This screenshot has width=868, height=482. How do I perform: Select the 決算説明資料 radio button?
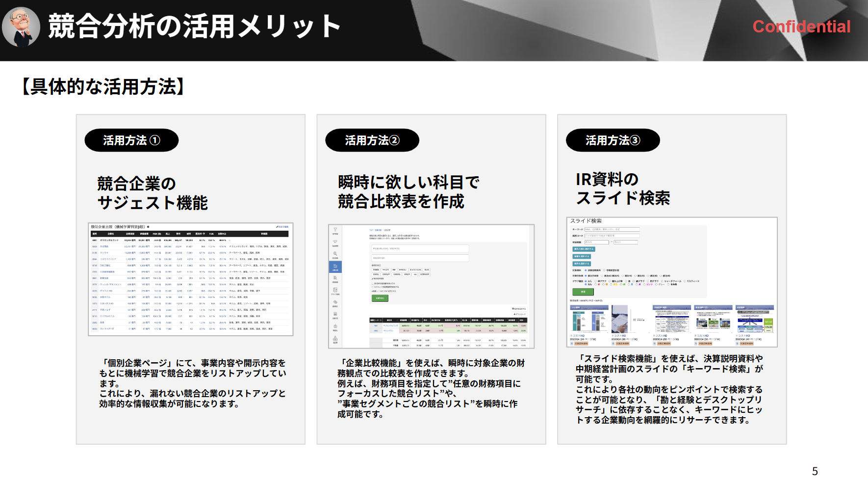pos(585,270)
